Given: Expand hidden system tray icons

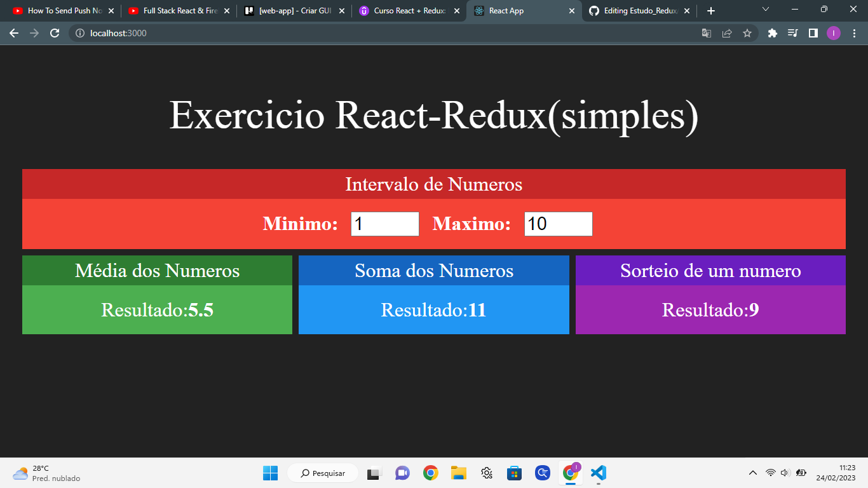Looking at the screenshot, I should pyautogui.click(x=752, y=473).
